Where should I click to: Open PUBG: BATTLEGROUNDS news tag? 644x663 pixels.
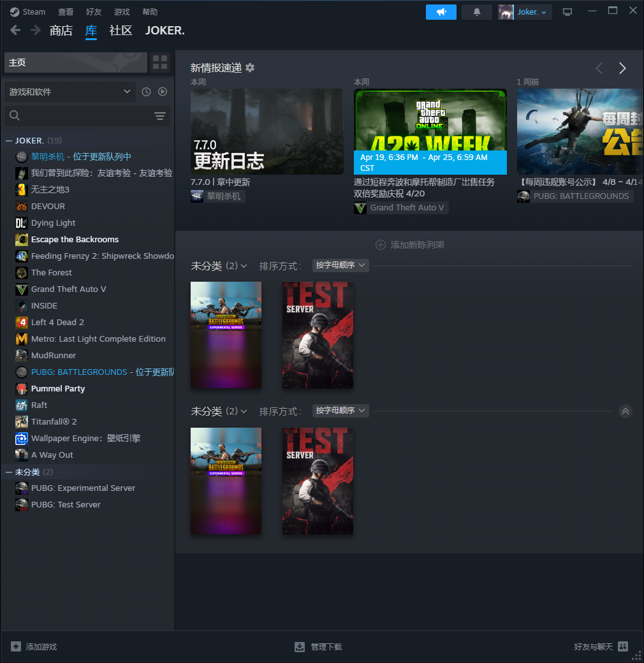tap(575, 196)
